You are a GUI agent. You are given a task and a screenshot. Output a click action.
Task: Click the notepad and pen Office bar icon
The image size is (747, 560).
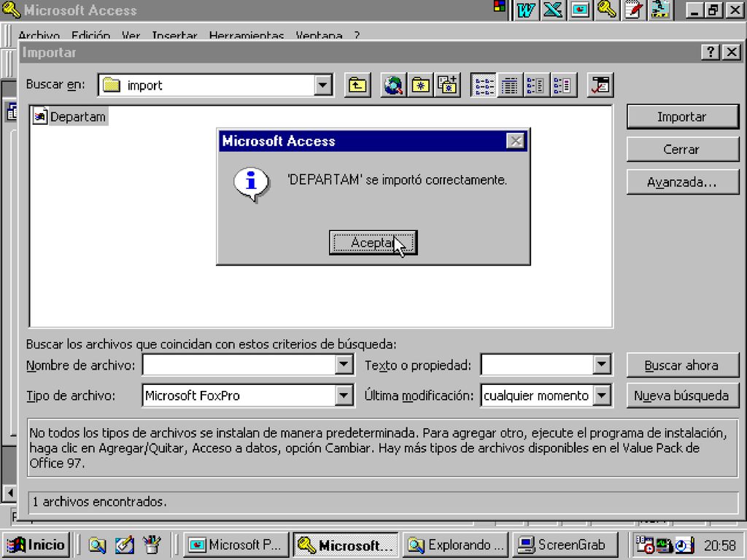point(634,10)
